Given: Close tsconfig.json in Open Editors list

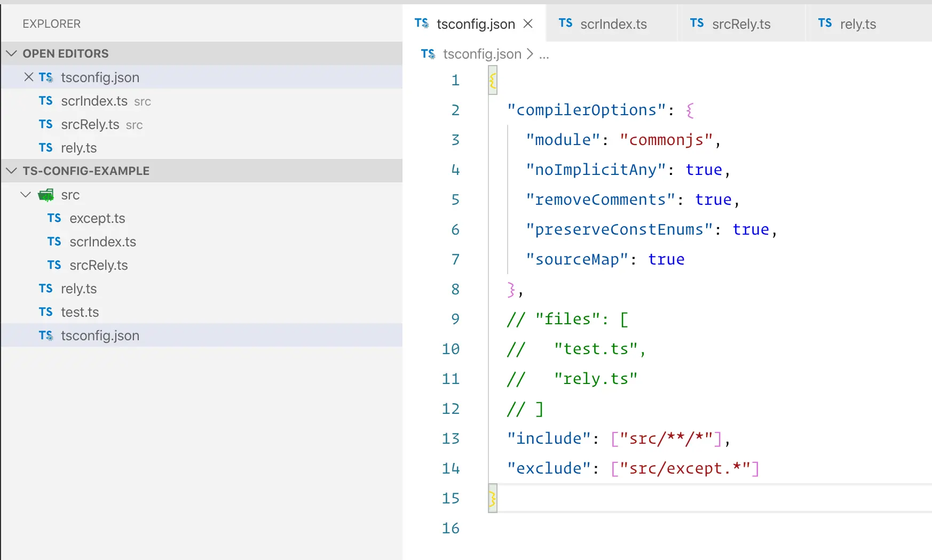Looking at the screenshot, I should pos(29,77).
